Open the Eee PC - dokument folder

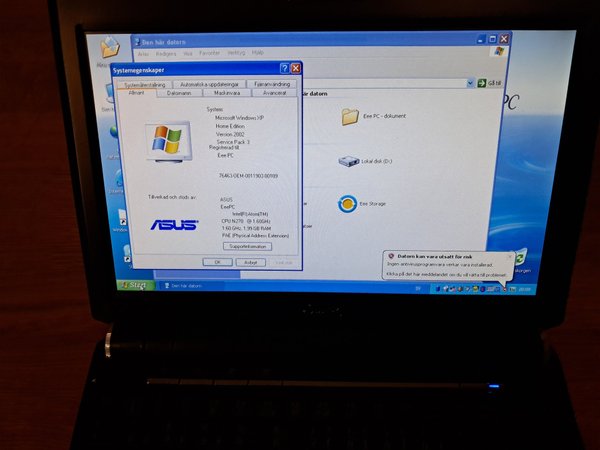(x=350, y=117)
